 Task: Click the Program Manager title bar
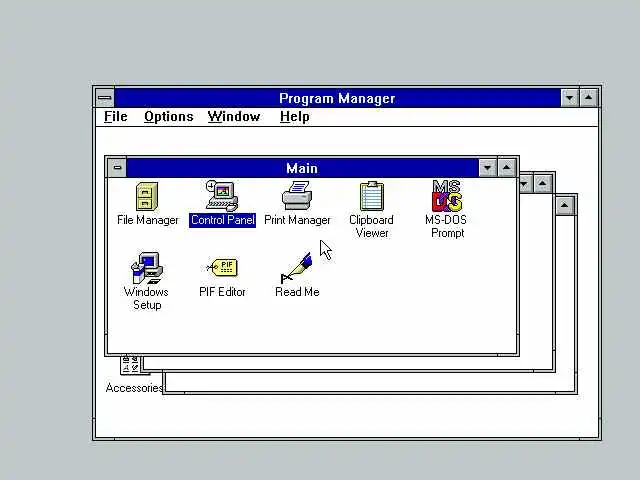pyautogui.click(x=337, y=98)
